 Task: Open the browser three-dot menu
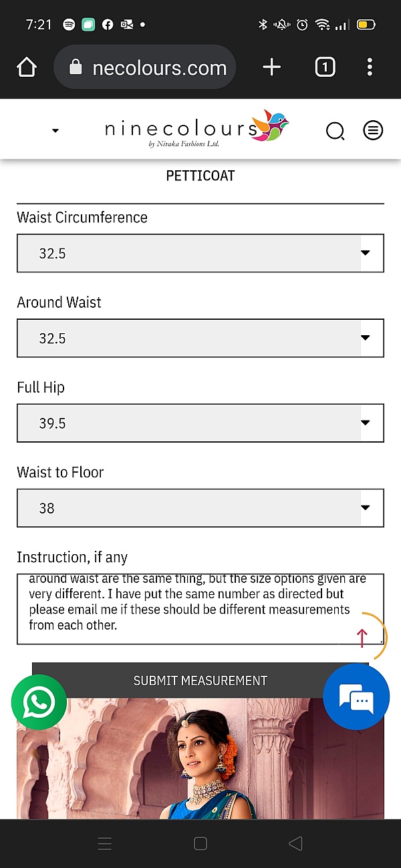click(370, 67)
